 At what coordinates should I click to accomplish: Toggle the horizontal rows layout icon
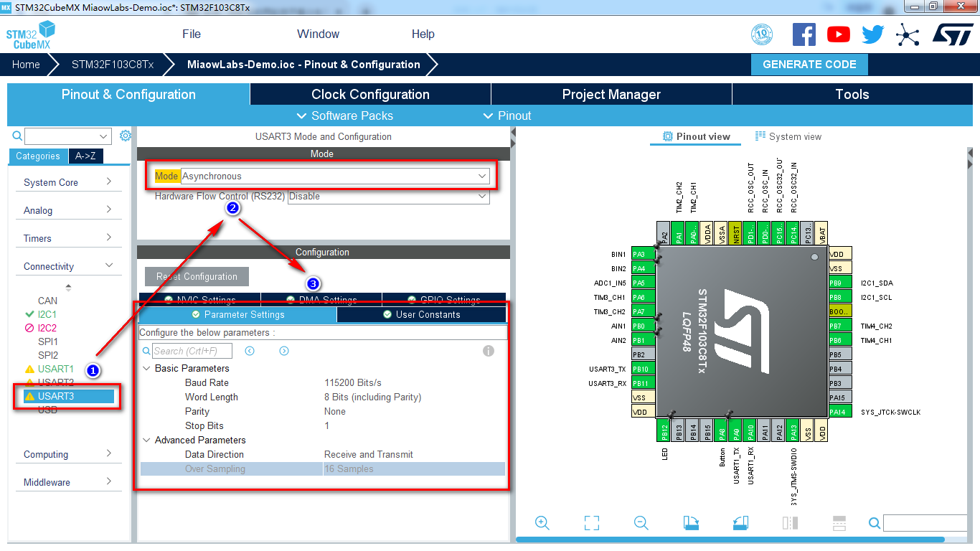pyautogui.click(x=839, y=523)
